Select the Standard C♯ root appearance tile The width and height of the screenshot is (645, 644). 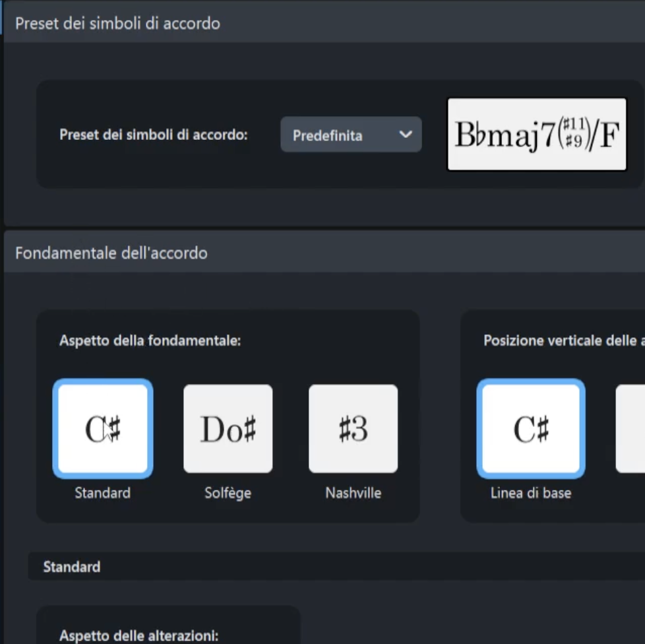tap(103, 428)
